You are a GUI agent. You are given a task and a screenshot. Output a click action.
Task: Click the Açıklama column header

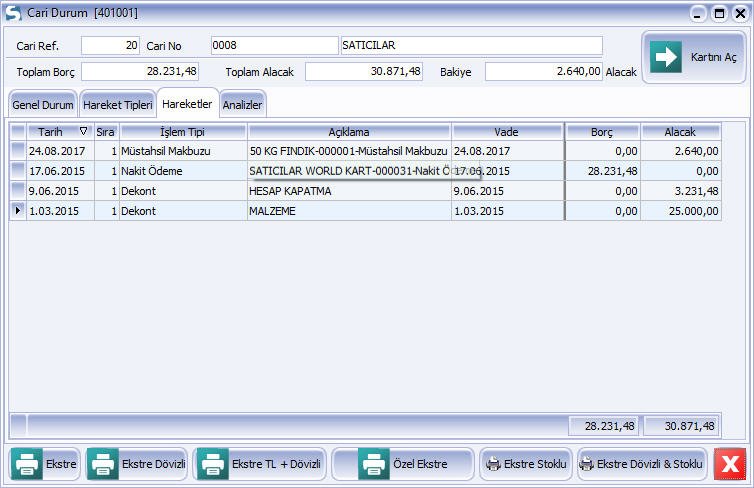pos(349,132)
